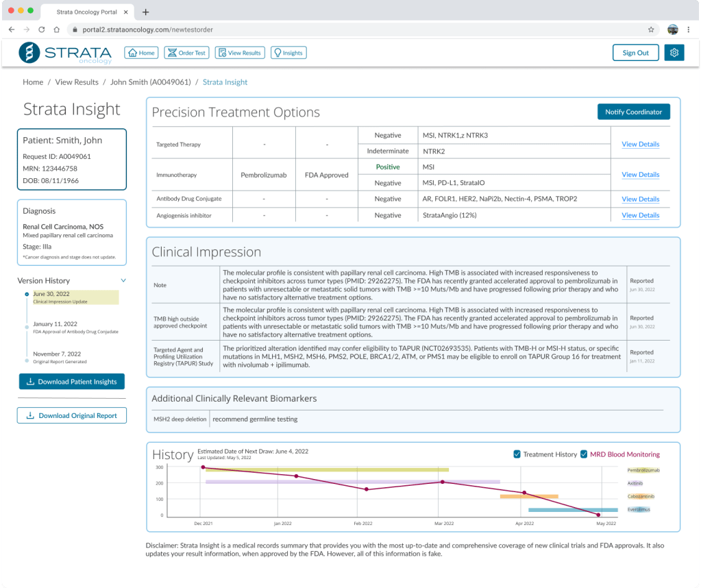Go to the Order Test tab

coord(186,53)
